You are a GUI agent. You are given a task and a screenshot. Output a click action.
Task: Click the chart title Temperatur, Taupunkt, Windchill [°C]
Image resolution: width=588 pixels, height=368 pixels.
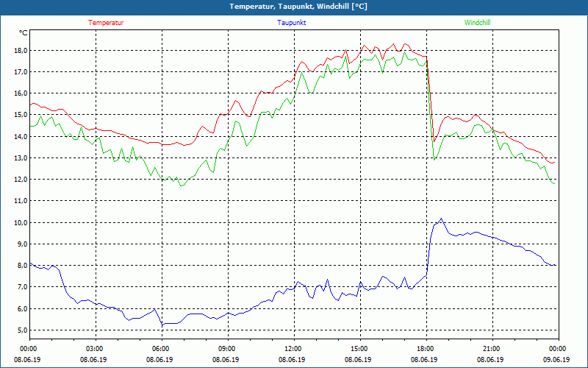pyautogui.click(x=298, y=7)
